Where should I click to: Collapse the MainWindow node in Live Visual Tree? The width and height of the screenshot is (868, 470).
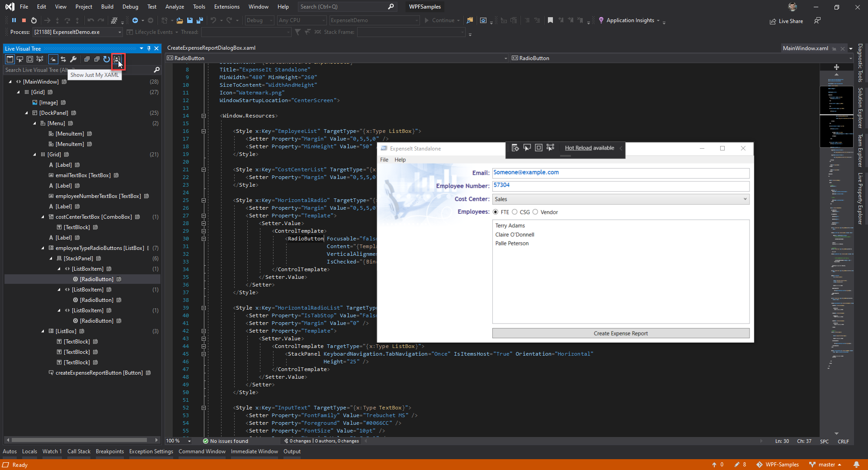10,82
